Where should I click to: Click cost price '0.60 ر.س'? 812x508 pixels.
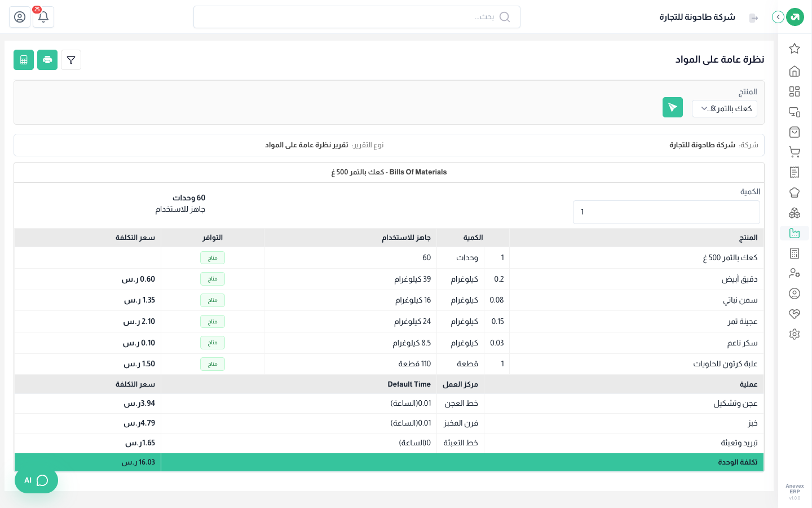138,279
